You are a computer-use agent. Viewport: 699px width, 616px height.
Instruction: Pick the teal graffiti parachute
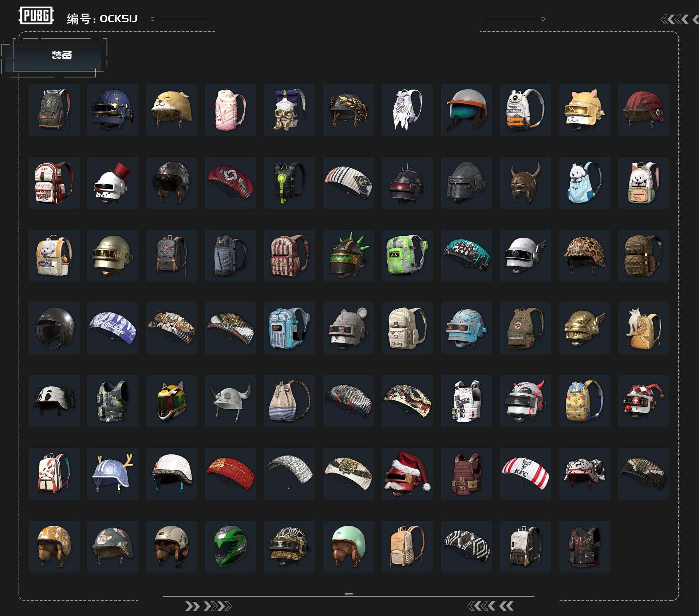coord(467,255)
